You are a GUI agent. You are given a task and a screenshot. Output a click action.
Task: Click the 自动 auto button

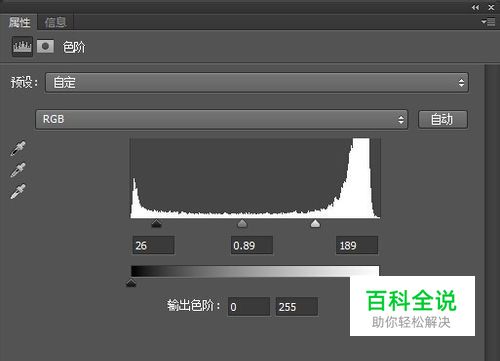coord(443,119)
